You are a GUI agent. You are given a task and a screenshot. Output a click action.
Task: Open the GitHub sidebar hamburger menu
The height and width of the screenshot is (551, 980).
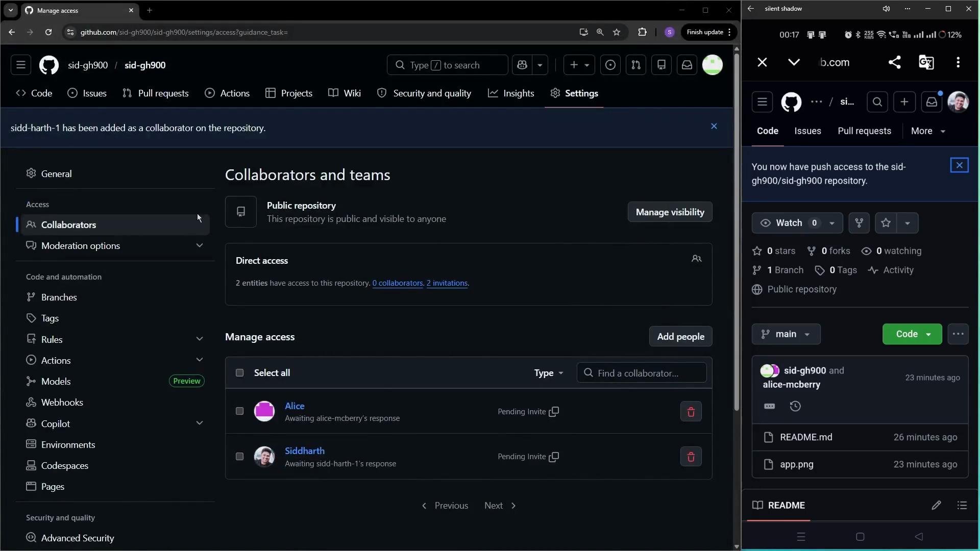pyautogui.click(x=21, y=65)
